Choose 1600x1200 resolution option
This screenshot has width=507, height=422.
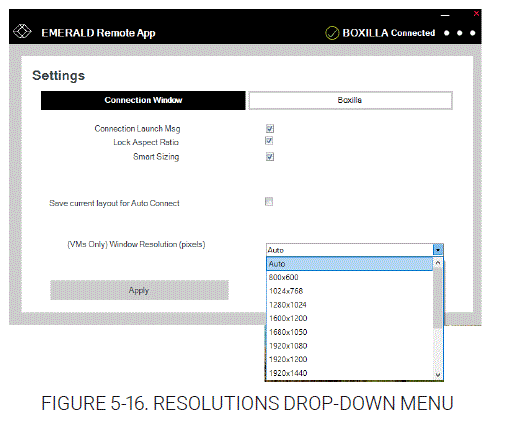coord(349,318)
